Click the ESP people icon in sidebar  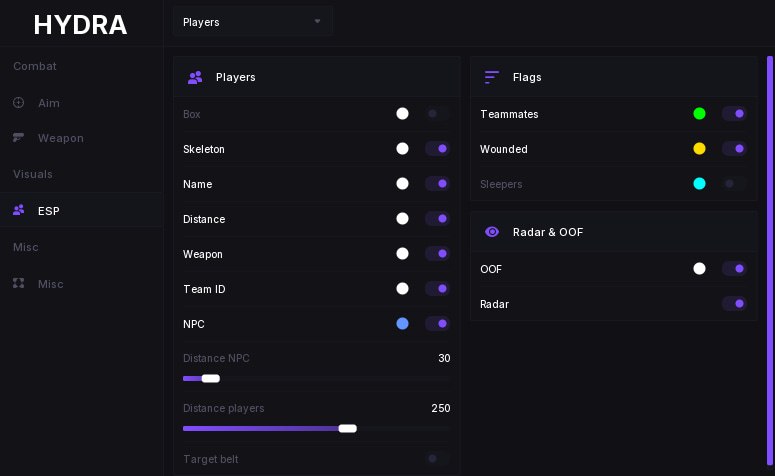pyautogui.click(x=18, y=210)
